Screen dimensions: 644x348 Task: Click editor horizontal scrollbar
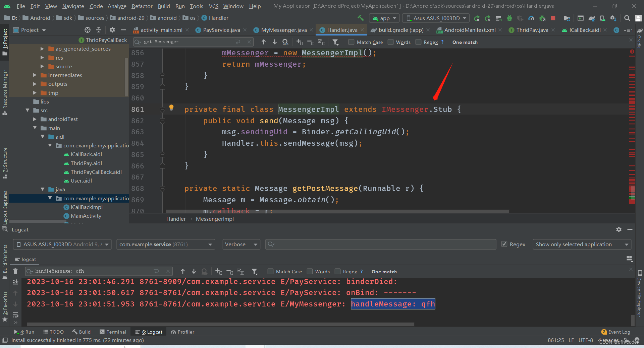click(337, 211)
